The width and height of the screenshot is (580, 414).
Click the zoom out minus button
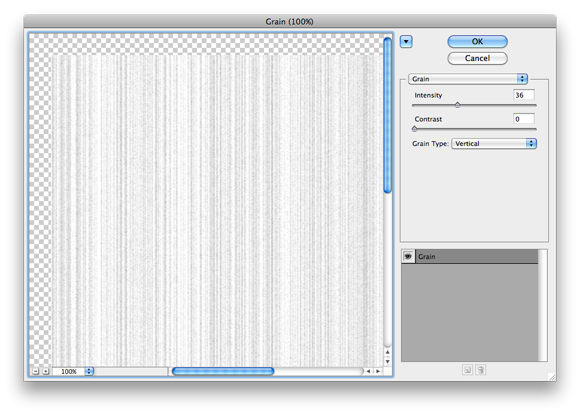click(x=36, y=371)
